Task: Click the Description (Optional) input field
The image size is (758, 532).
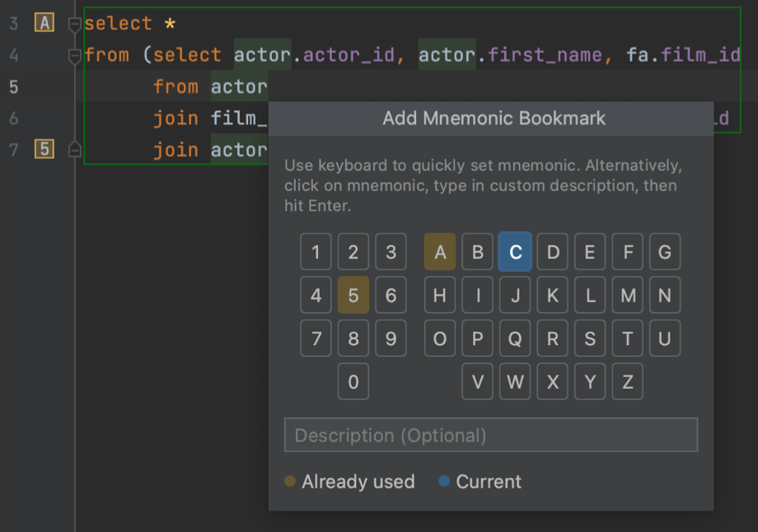Action: 491,435
